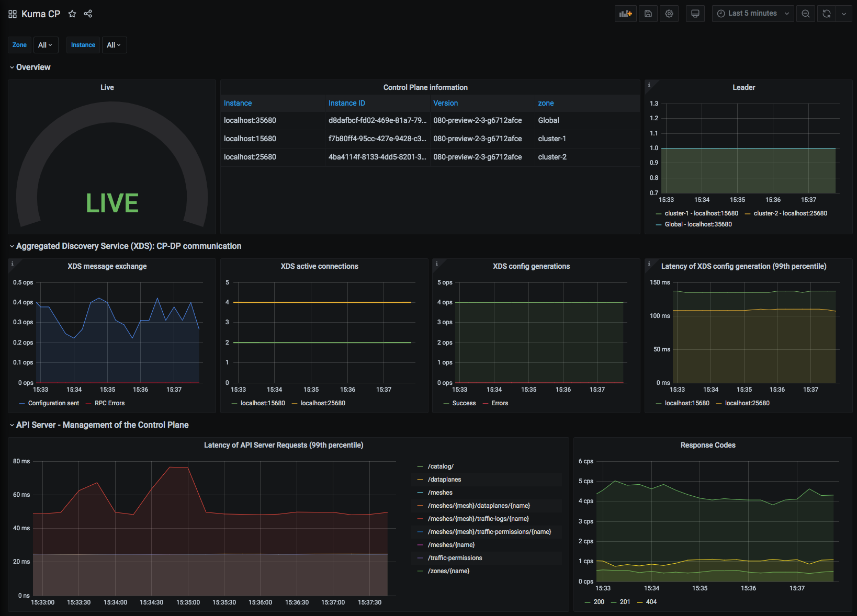Change color of the Configuration sent series swatch
The width and height of the screenshot is (857, 616).
21,403
